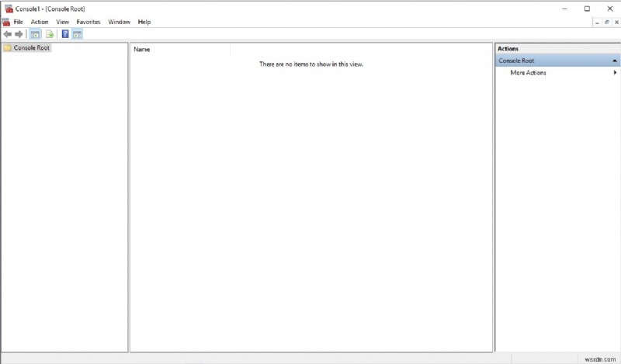621x364 pixels.
Task: Open the Window menu
Action: coord(120,23)
